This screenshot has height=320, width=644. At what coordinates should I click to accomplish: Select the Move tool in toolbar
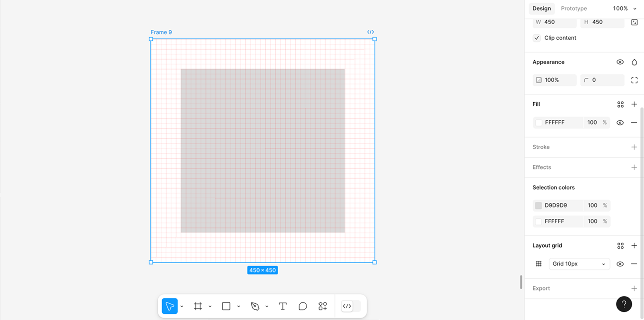coord(170,306)
